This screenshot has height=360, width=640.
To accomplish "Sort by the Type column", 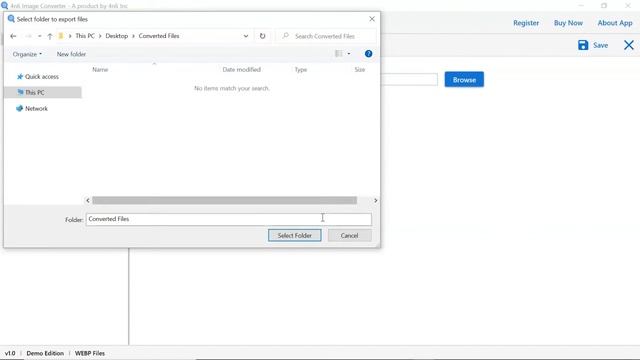I will pyautogui.click(x=301, y=70).
